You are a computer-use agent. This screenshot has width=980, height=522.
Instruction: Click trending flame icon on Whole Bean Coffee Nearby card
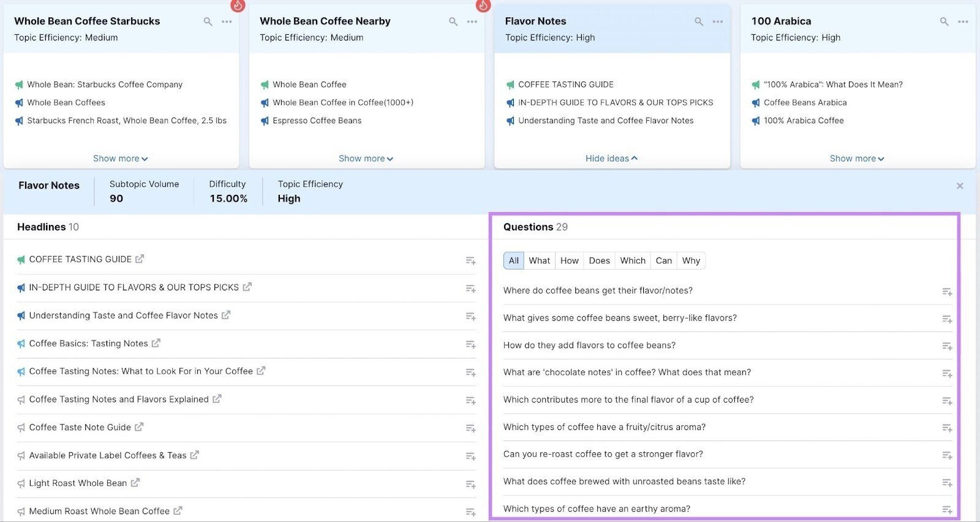click(x=483, y=6)
